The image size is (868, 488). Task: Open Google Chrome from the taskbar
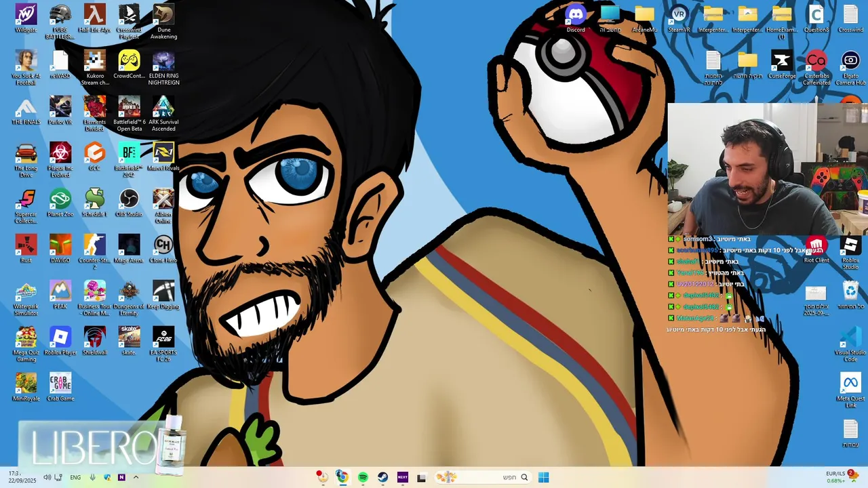[342, 477]
